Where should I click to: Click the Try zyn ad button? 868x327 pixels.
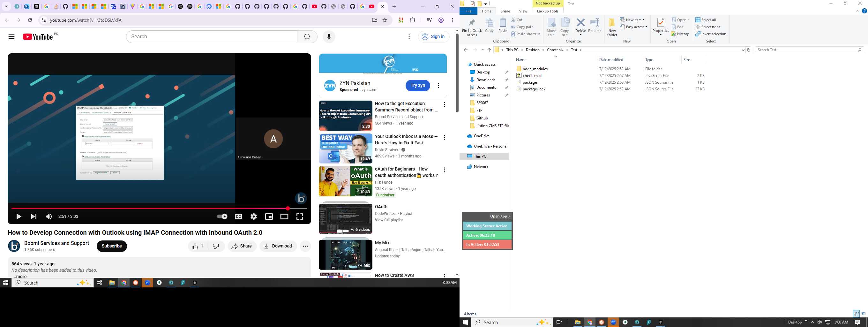pyautogui.click(x=418, y=86)
